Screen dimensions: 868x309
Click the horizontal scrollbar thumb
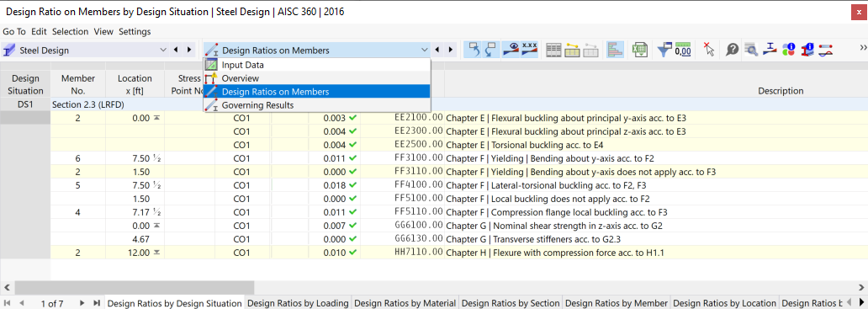tap(135, 287)
